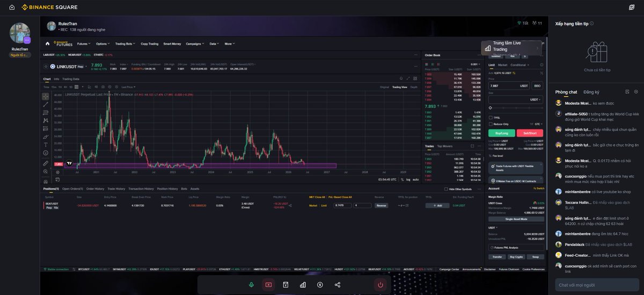Click the Binance Futures home icon
Viewport: 644px width, 295px height.
tap(48, 43)
